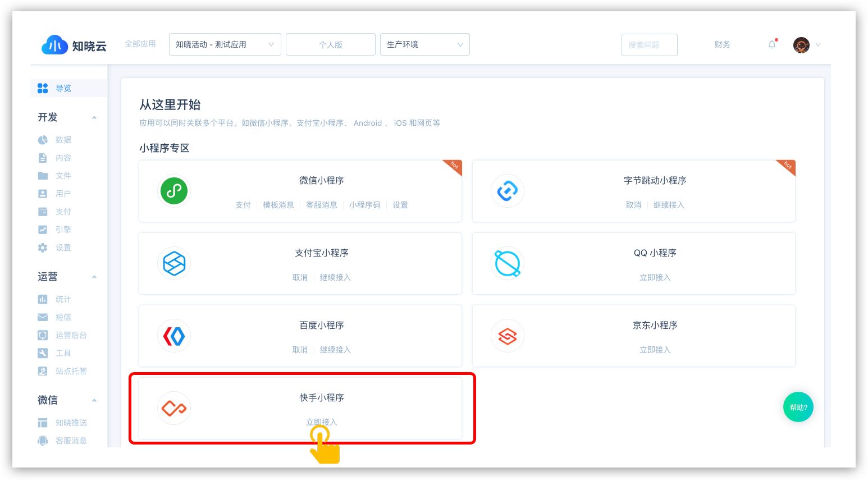Click the green WeChat mini program icon
The image size is (868, 481).
tap(174, 191)
